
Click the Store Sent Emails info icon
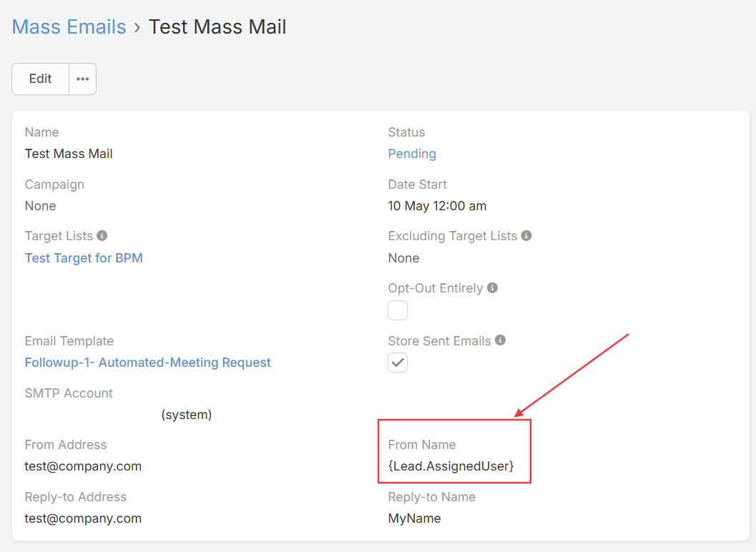500,340
